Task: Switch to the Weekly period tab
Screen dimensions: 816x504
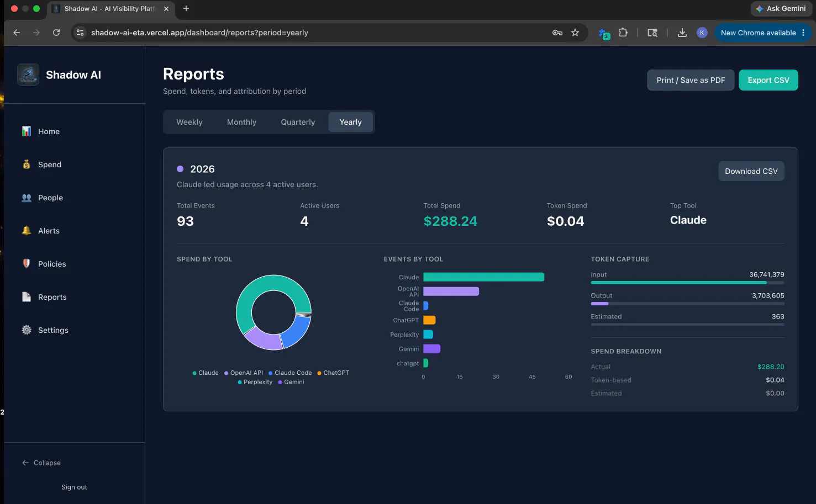Action: (x=189, y=122)
